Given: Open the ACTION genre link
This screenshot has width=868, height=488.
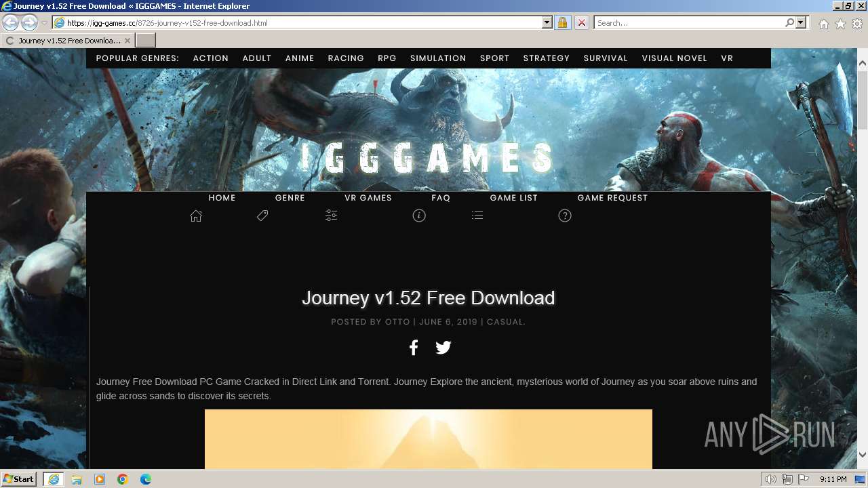Looking at the screenshot, I should click(210, 58).
